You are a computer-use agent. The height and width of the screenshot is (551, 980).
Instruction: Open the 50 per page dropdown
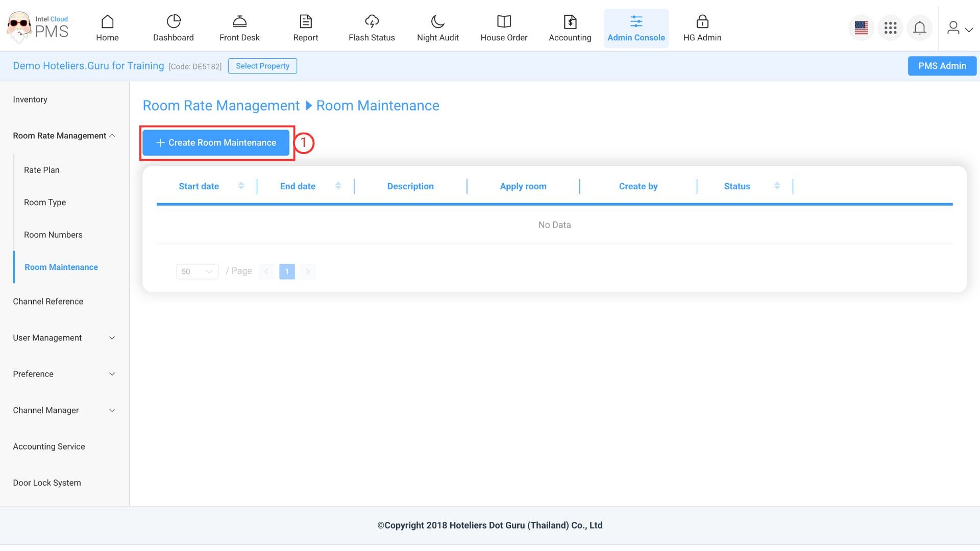click(x=197, y=271)
